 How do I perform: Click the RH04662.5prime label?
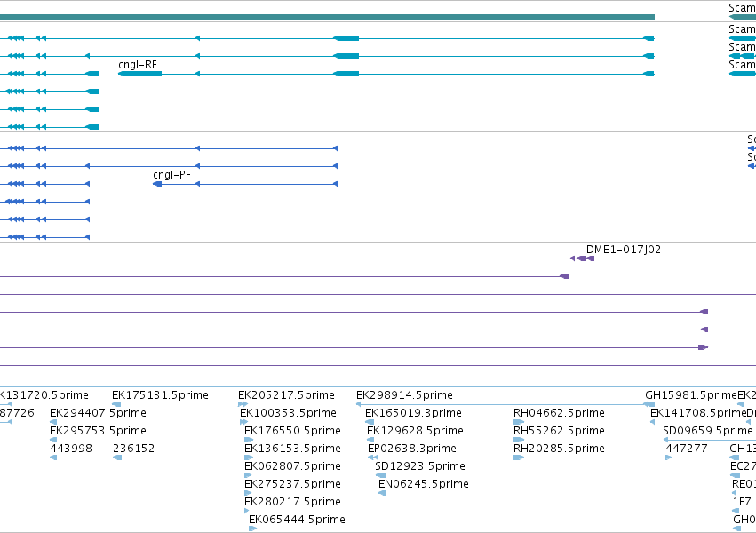[559, 413]
